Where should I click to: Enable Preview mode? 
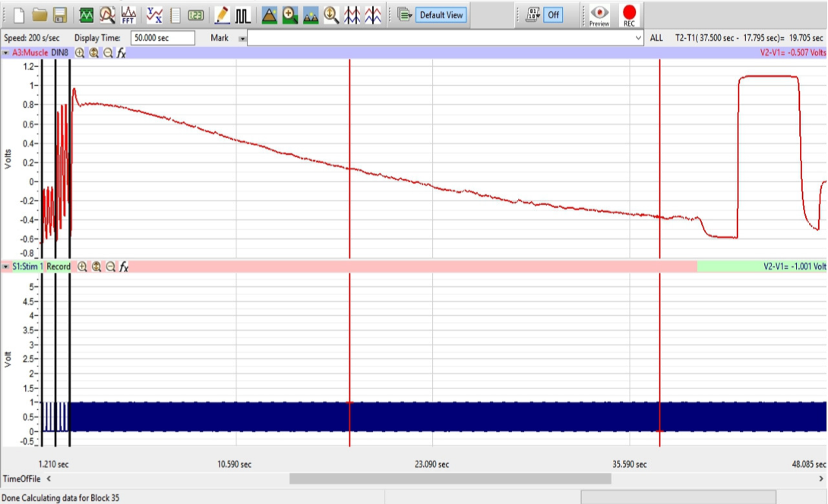click(x=599, y=13)
